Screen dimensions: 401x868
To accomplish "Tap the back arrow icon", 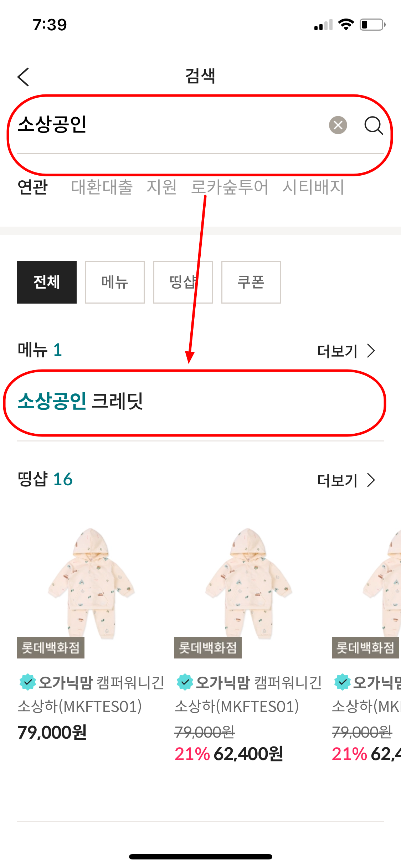I will [24, 77].
